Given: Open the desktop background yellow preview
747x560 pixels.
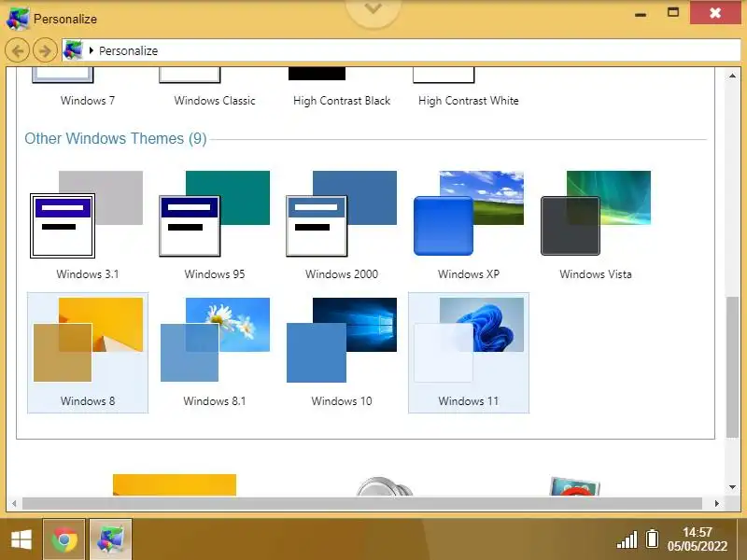Looking at the screenshot, I should pyautogui.click(x=175, y=484).
